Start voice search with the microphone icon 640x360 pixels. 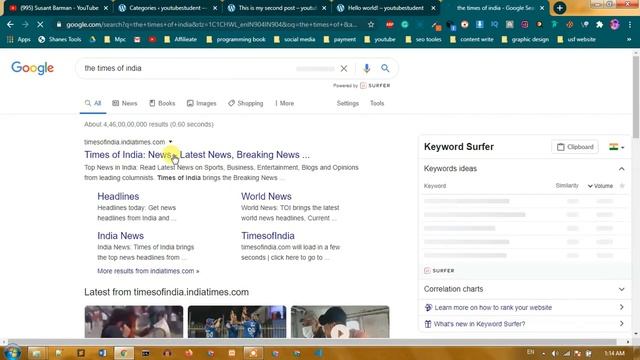point(366,68)
